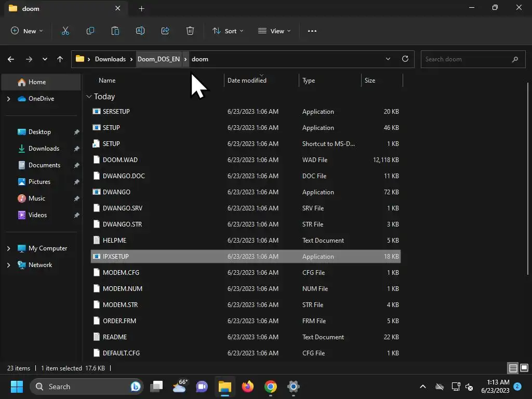
Task: Go up one folder level arrow
Action: pyautogui.click(x=60, y=59)
